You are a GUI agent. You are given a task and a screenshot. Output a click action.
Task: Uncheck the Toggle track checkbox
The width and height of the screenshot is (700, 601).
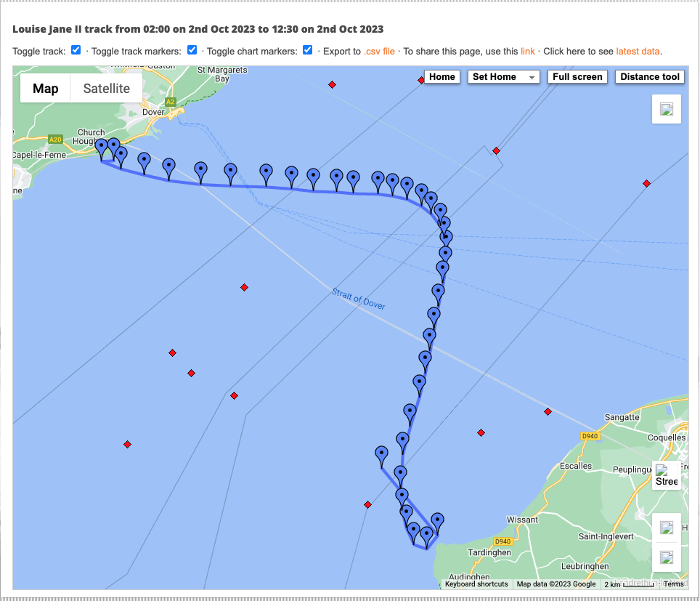pos(77,50)
